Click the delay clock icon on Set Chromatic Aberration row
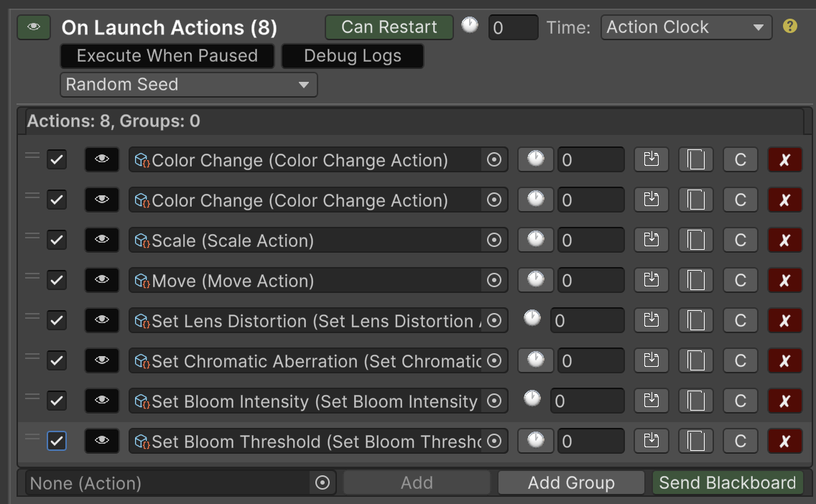This screenshot has height=504, width=816. click(535, 360)
